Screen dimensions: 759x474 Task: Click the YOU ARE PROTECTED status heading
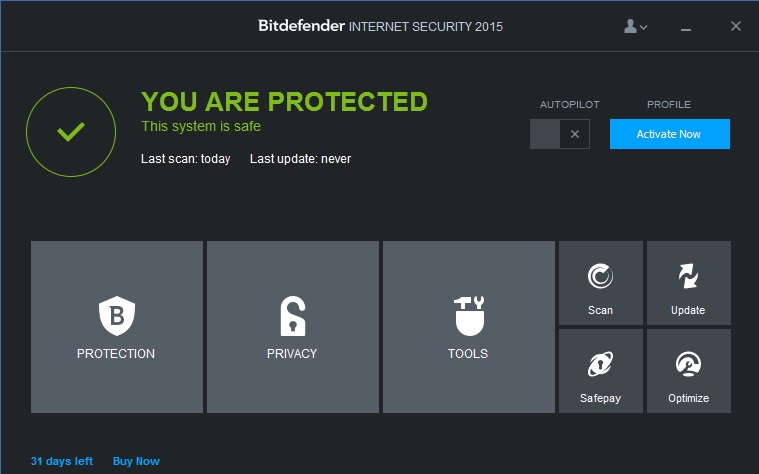(x=284, y=102)
